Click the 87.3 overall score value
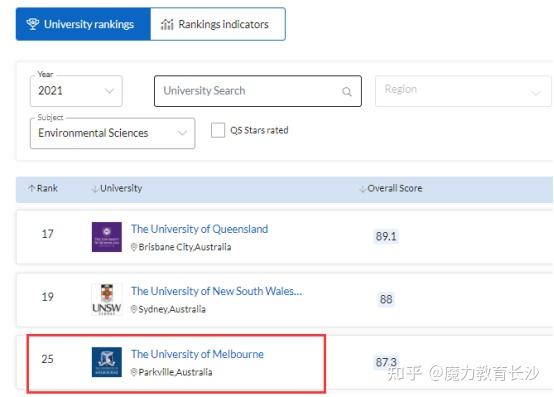The height and width of the screenshot is (397, 554). (386, 362)
